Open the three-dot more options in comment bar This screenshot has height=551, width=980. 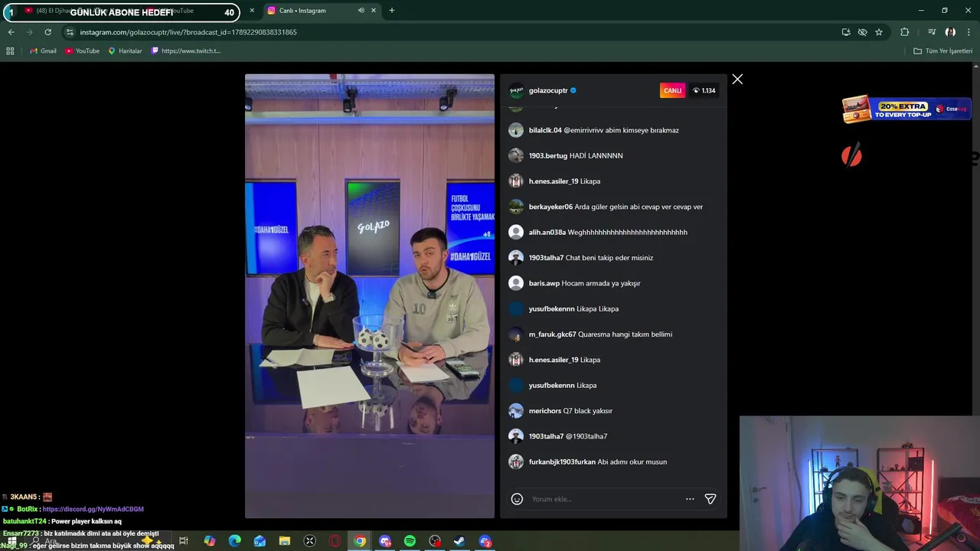tap(690, 499)
